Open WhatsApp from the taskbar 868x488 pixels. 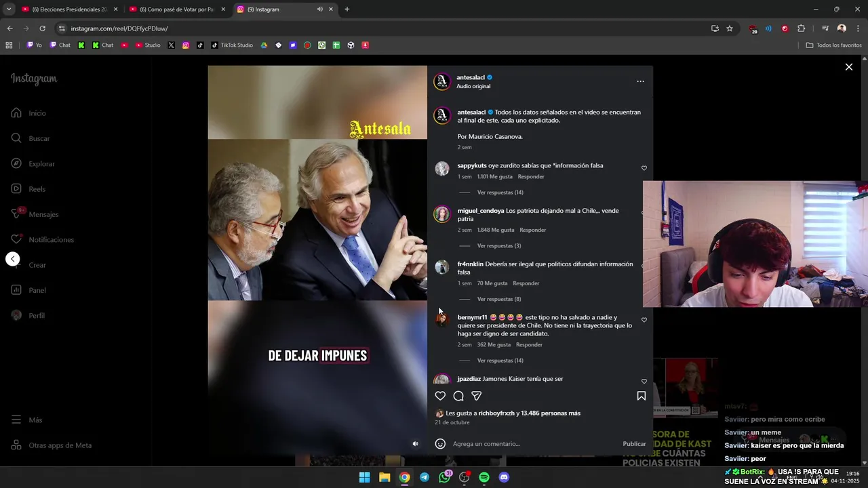444,477
